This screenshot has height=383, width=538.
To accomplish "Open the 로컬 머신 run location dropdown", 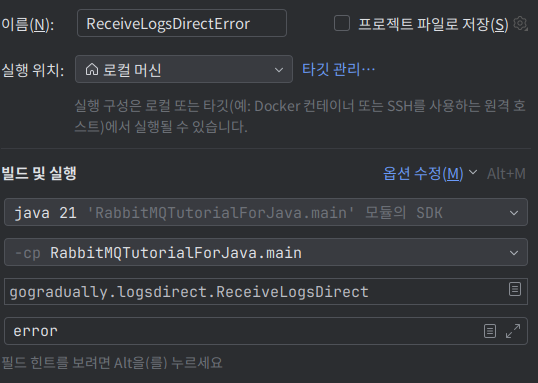I will pyautogui.click(x=184, y=69).
